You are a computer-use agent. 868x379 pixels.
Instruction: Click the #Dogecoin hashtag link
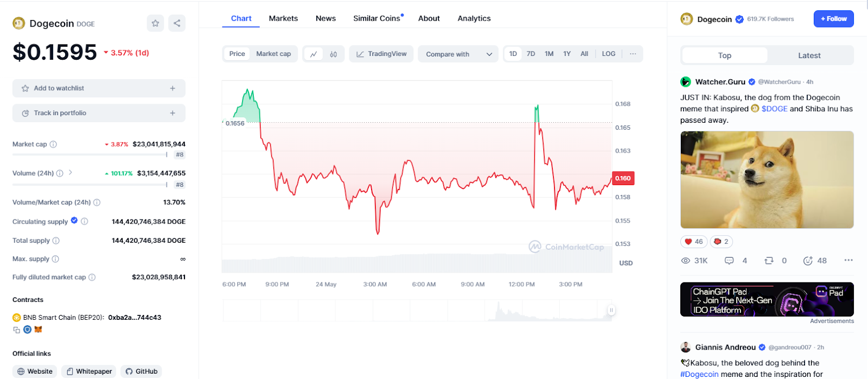pos(699,374)
